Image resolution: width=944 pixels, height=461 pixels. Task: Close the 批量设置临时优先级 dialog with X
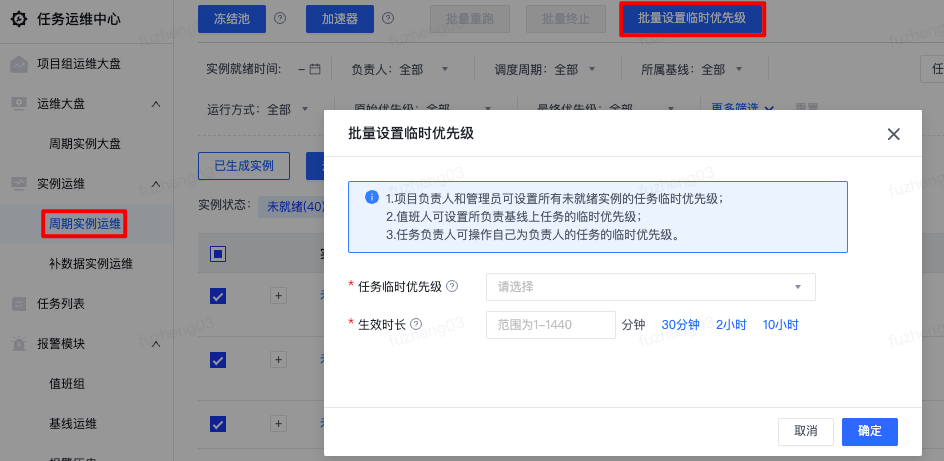click(x=893, y=134)
